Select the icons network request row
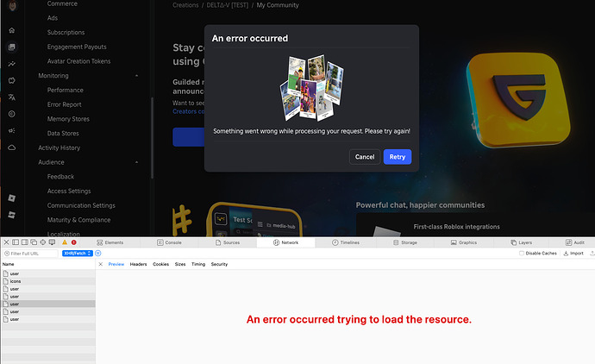Viewport: 595px width, 364px height. click(48, 281)
